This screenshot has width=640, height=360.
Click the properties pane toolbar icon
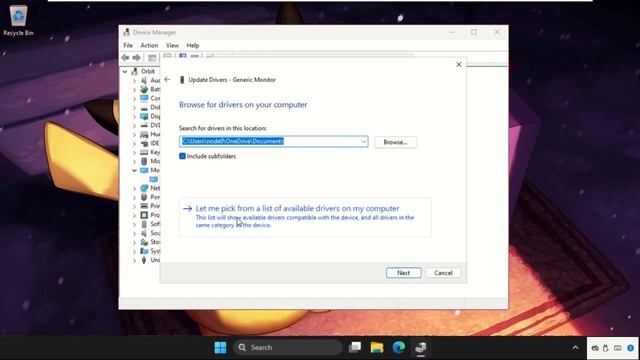[x=152, y=58]
